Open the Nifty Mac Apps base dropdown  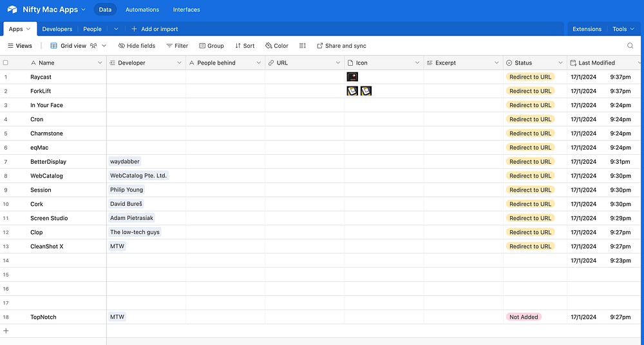point(83,10)
